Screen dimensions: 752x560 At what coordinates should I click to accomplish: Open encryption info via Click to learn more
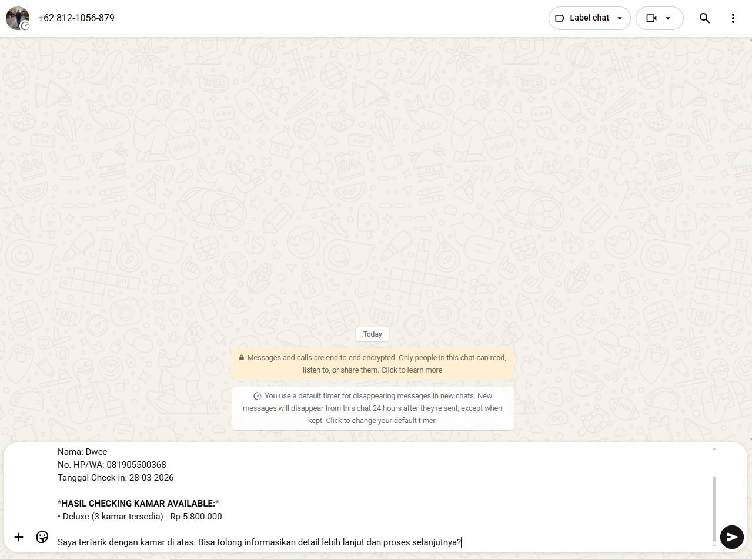[x=411, y=370]
